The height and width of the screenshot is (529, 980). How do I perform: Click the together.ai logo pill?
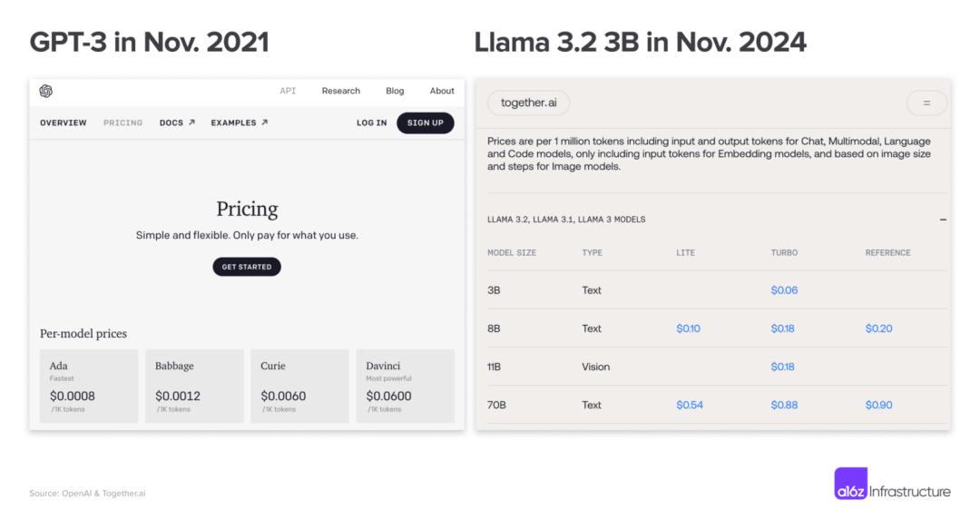click(x=529, y=103)
